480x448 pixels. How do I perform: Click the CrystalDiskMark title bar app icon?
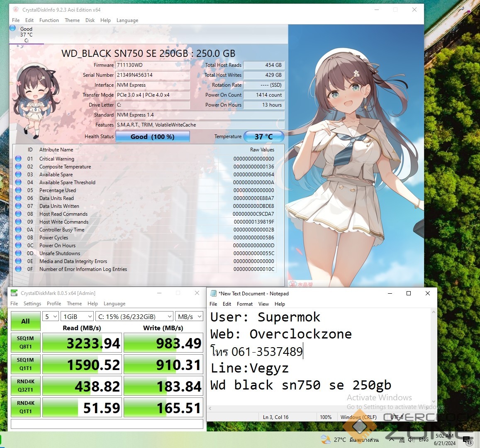[x=14, y=293]
